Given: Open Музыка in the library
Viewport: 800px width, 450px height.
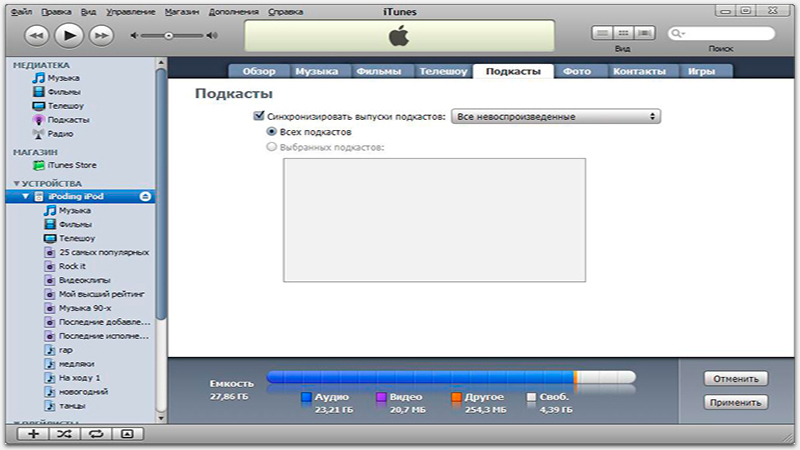Looking at the screenshot, I should [56, 78].
